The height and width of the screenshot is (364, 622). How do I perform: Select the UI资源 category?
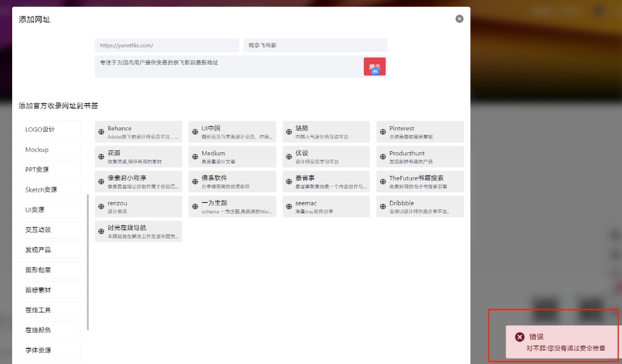point(50,209)
